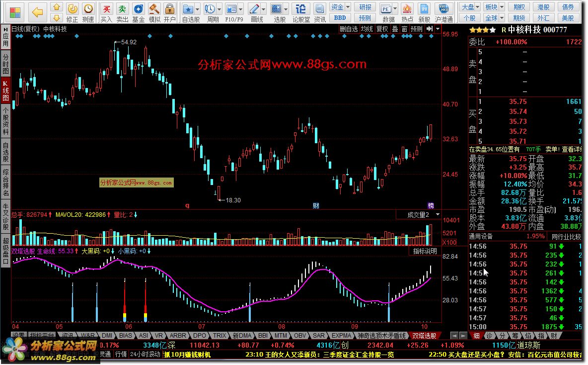
Task: Click the 删自选 remove from watchlist button
Action: (x=349, y=29)
